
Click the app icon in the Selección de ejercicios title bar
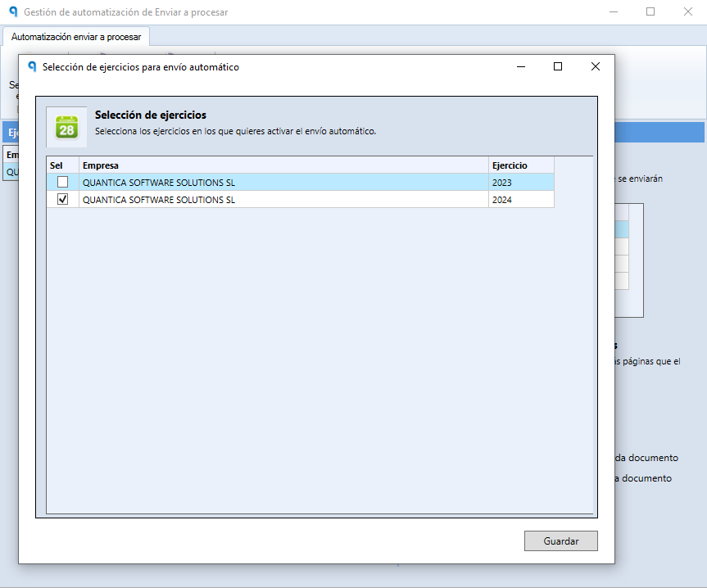[x=32, y=66]
